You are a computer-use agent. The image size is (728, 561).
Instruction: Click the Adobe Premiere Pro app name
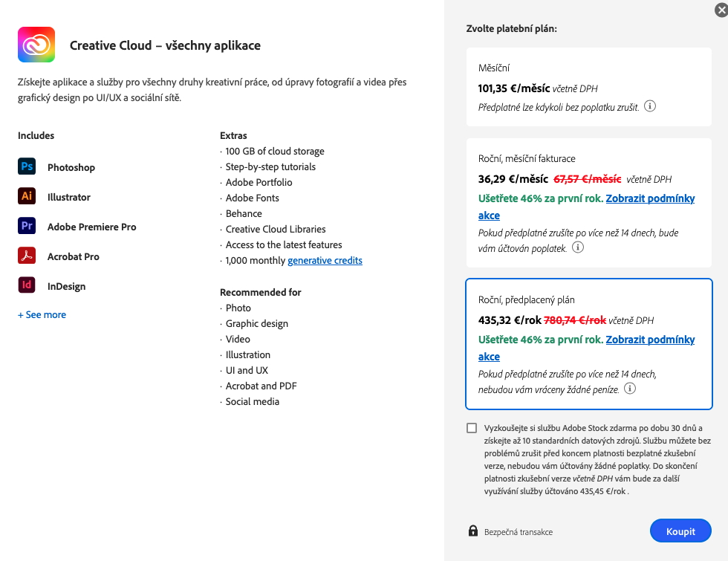(x=91, y=227)
